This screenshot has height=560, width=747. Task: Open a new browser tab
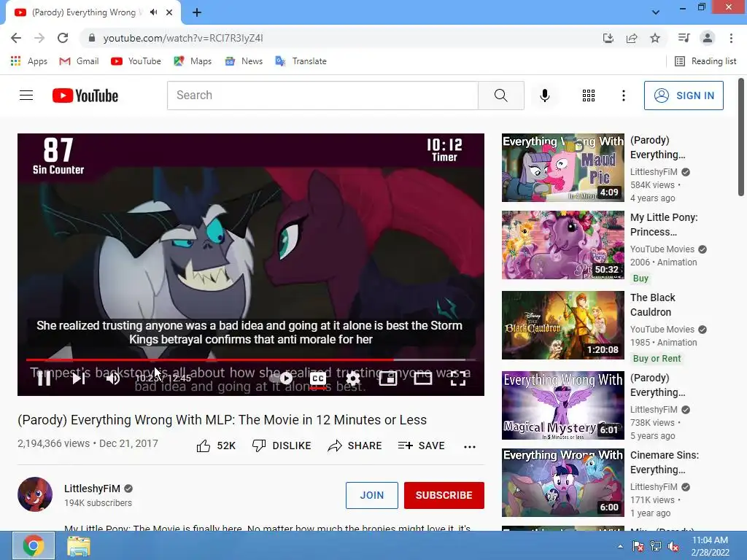pos(197,12)
